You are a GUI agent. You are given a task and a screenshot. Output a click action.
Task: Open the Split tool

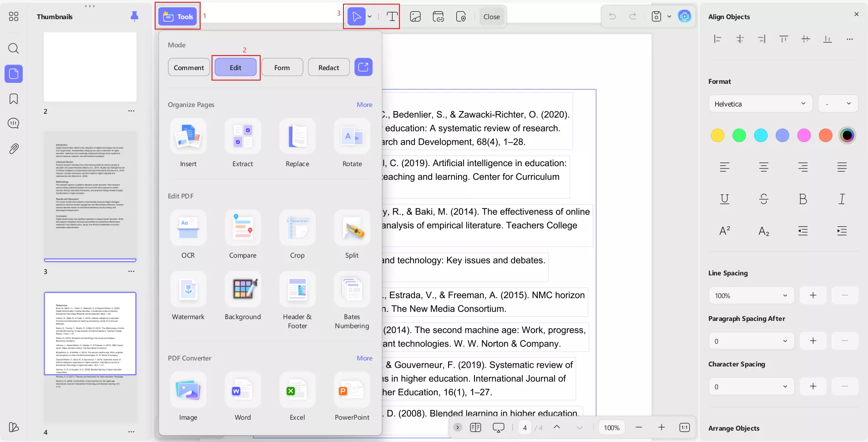352,228
